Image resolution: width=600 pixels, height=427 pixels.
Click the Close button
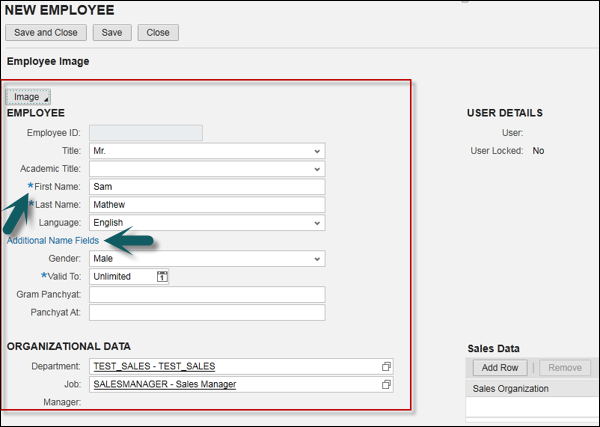point(158,33)
